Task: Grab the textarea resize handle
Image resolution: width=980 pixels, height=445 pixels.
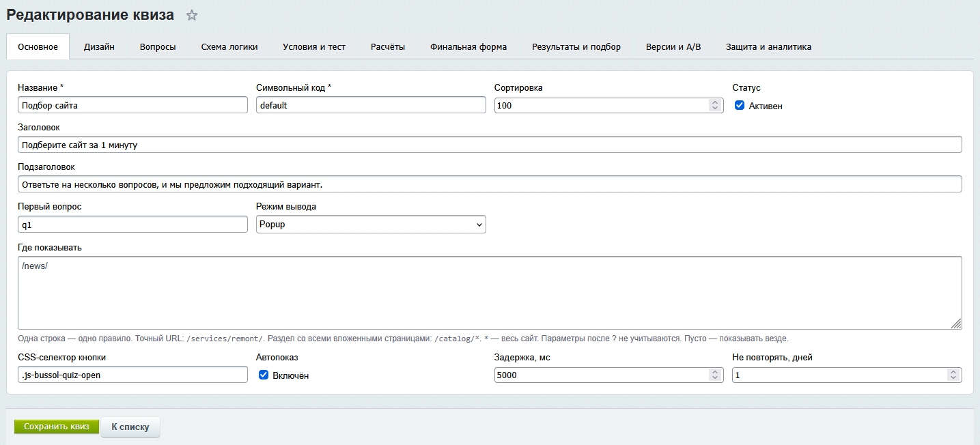Action: [956, 324]
